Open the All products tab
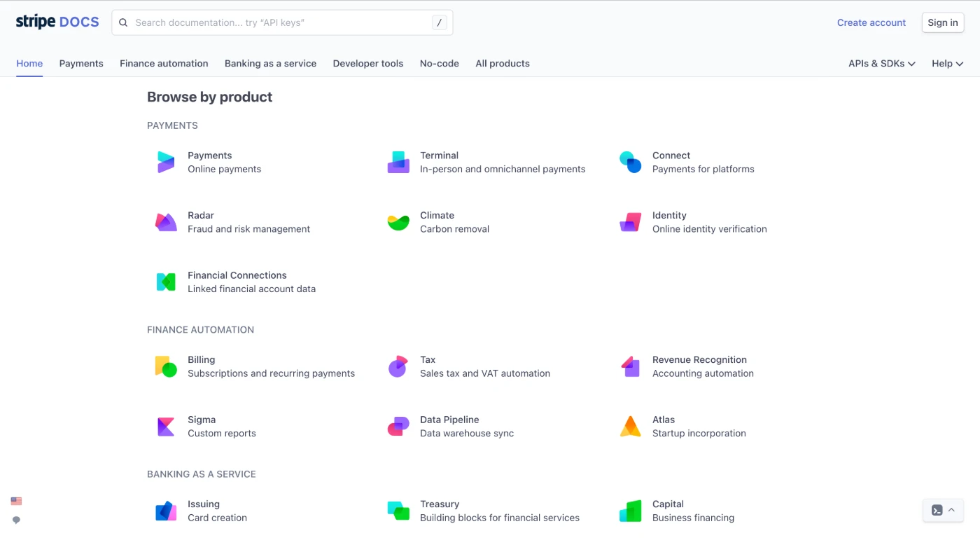The width and height of the screenshot is (980, 538). 503,63
